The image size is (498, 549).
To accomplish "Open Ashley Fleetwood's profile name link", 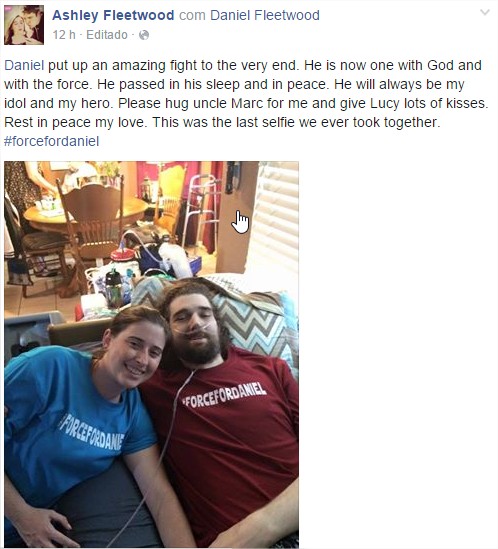I will point(113,15).
